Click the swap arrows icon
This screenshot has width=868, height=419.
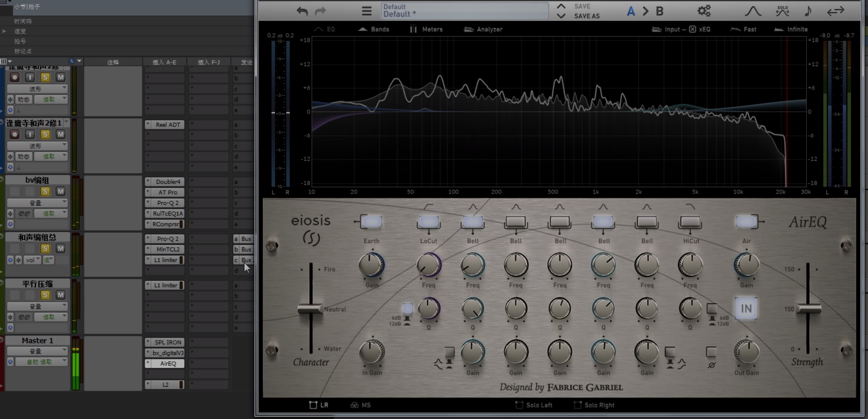(835, 11)
